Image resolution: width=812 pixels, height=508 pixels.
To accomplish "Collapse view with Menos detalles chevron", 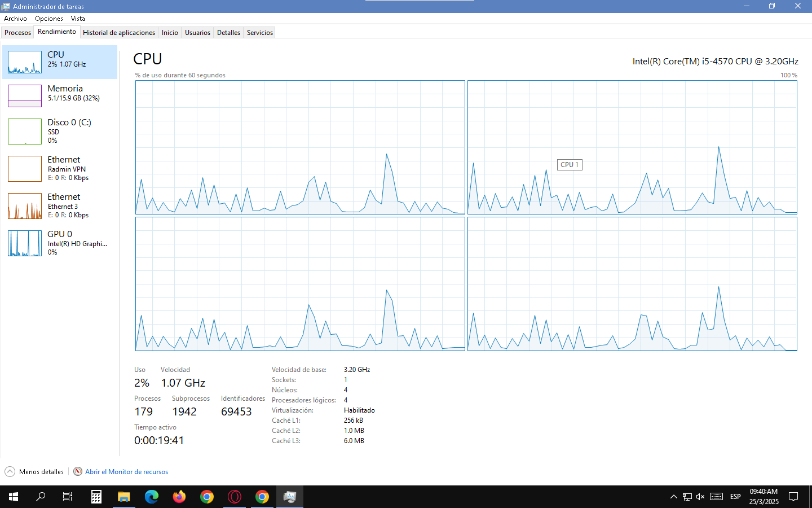I will click(10, 471).
